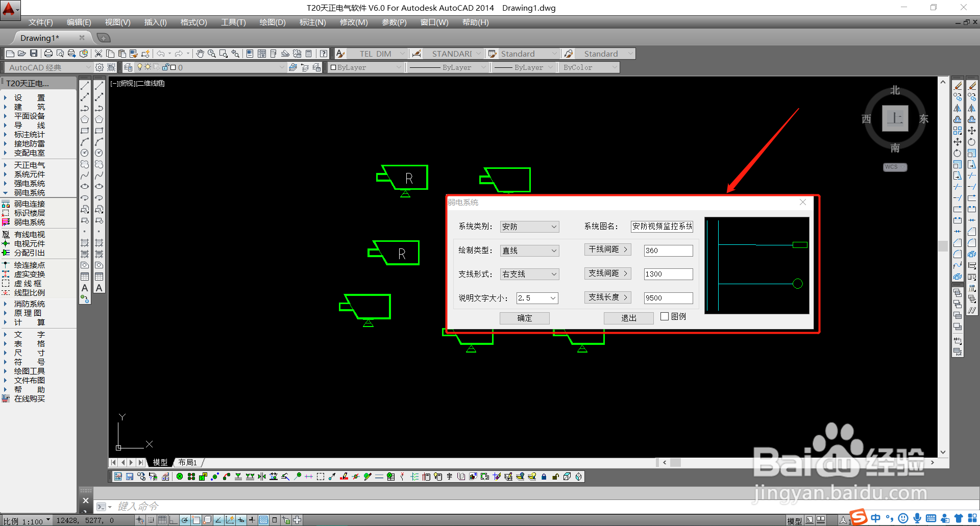This screenshot has width=980, height=526.
Task: Click the 支线间距 button
Action: coord(607,273)
